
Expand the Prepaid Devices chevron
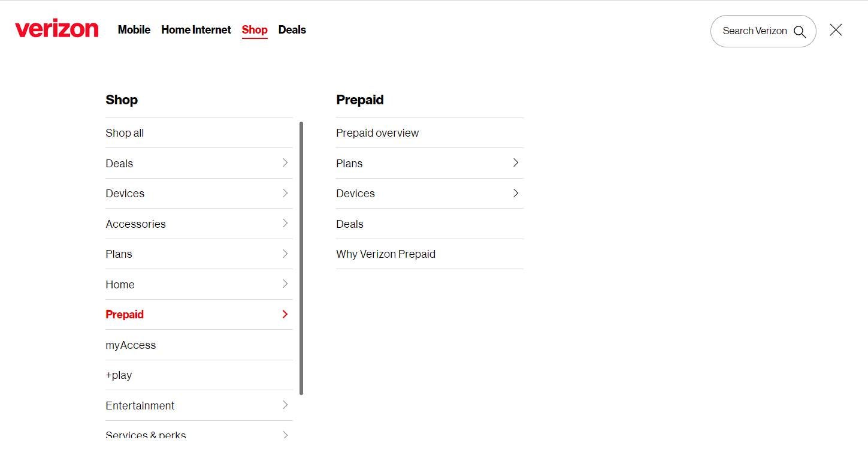(x=515, y=193)
